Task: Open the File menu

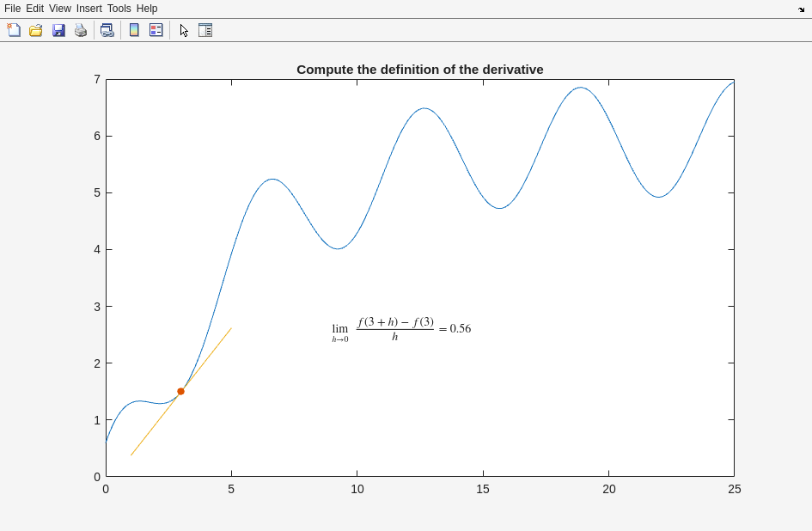Action: click(x=12, y=9)
